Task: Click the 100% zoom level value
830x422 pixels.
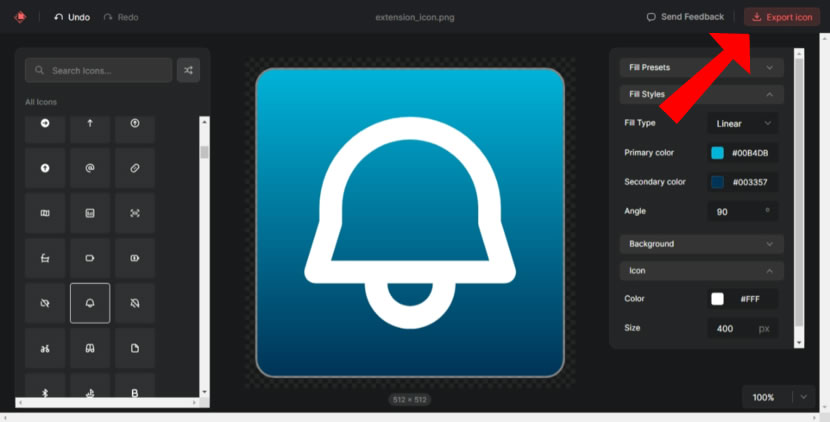Action: click(x=763, y=398)
